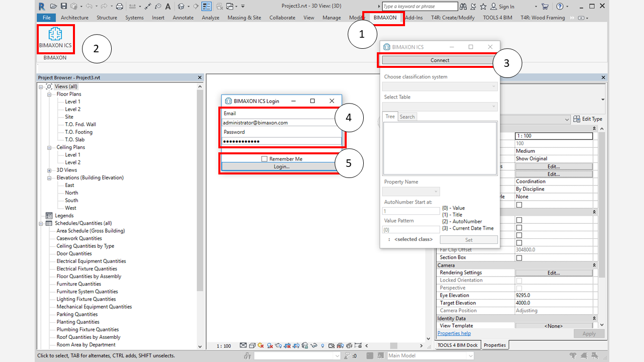
Task: Click the Detail Level icon in view bar
Action: (x=244, y=346)
